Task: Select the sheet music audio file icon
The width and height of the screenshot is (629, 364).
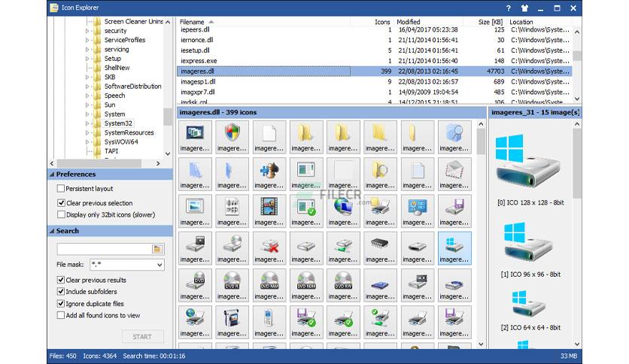Action: [x=232, y=211]
